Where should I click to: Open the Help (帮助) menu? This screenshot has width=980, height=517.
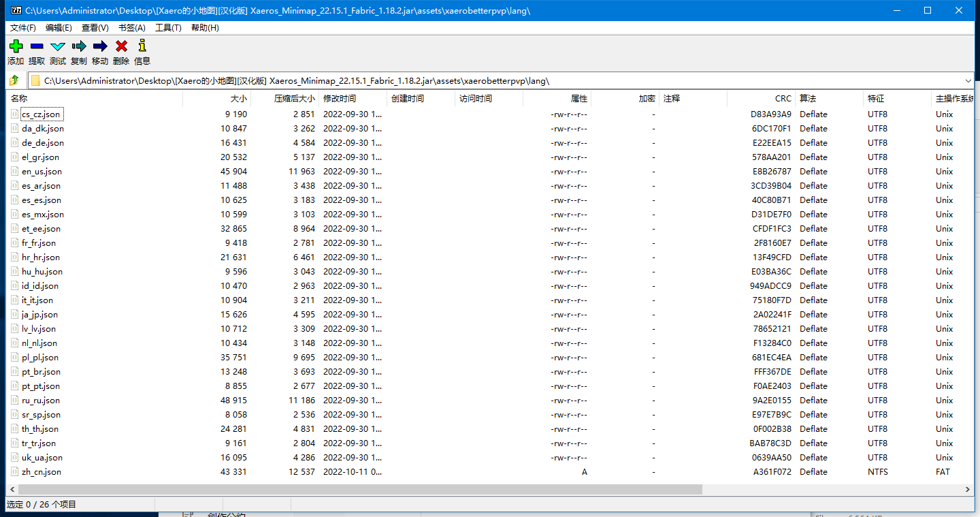pos(205,28)
